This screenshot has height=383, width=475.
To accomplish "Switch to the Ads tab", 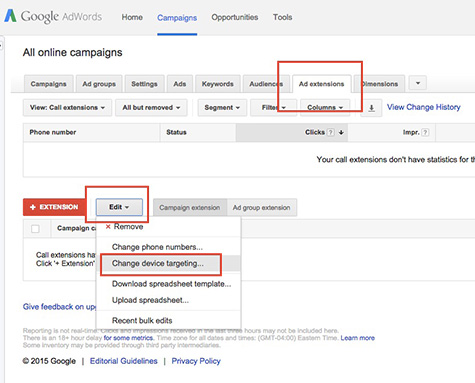I will pos(180,84).
